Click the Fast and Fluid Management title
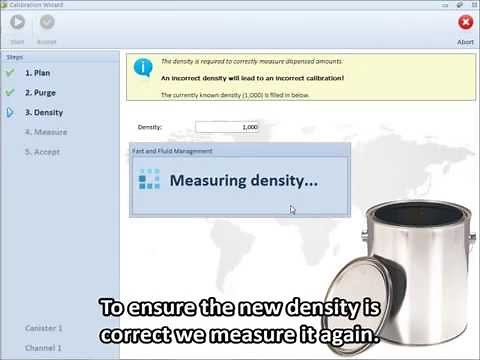The width and height of the screenshot is (480, 360). pyautogui.click(x=172, y=151)
